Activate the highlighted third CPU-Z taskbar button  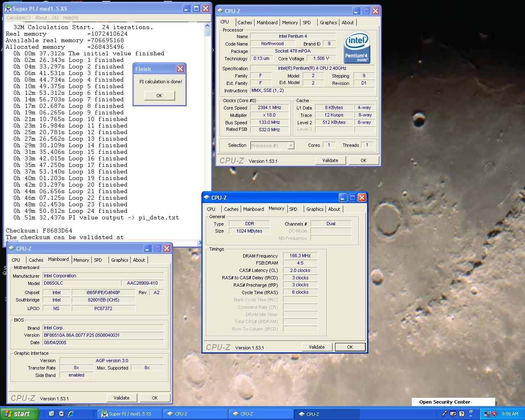326,414
